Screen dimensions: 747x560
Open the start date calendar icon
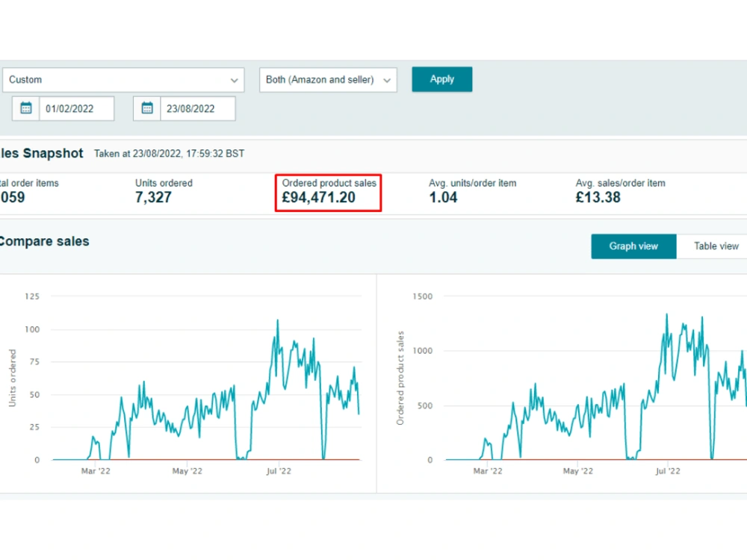coord(25,108)
